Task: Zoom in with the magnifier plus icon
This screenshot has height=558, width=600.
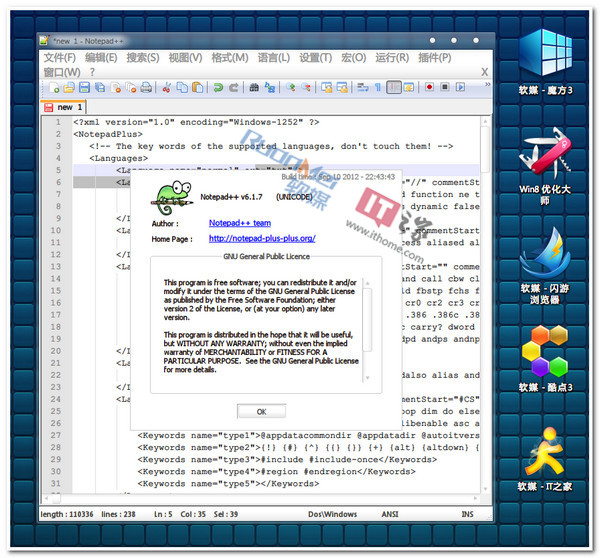Action: click(291, 88)
